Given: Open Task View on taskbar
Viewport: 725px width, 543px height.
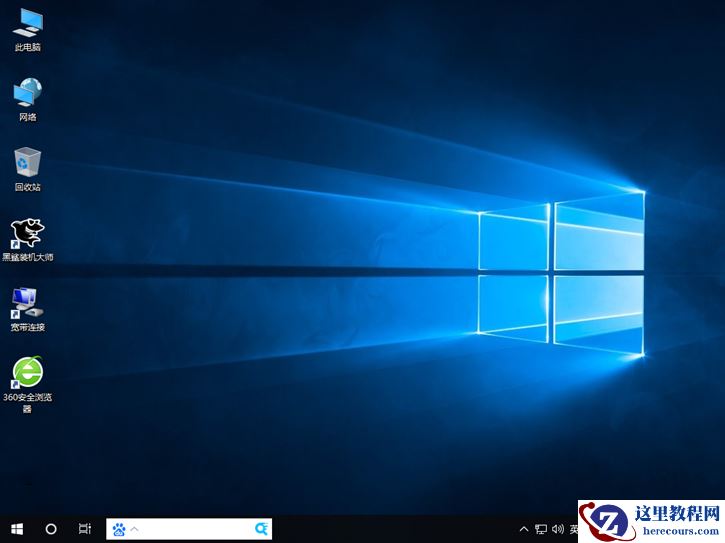Looking at the screenshot, I should 85,529.
